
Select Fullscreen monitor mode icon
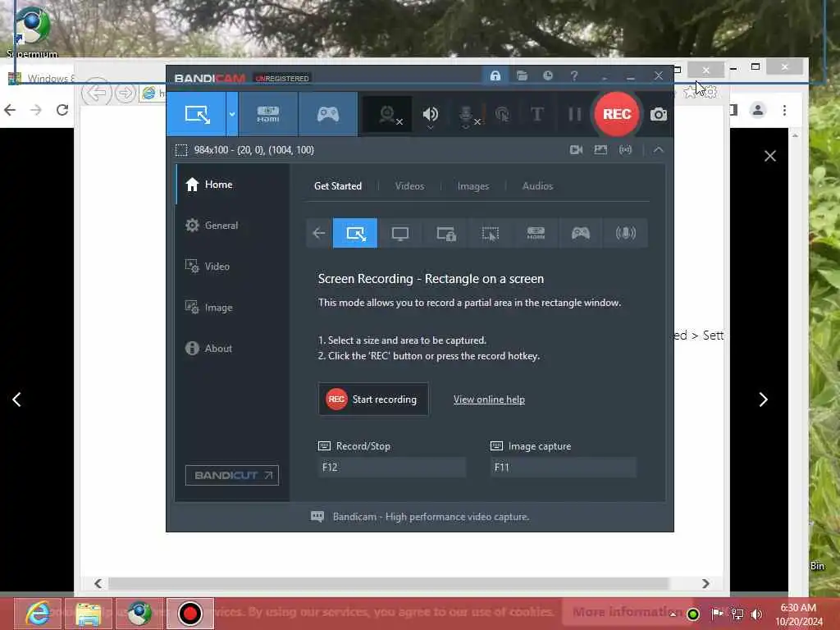tap(400, 233)
